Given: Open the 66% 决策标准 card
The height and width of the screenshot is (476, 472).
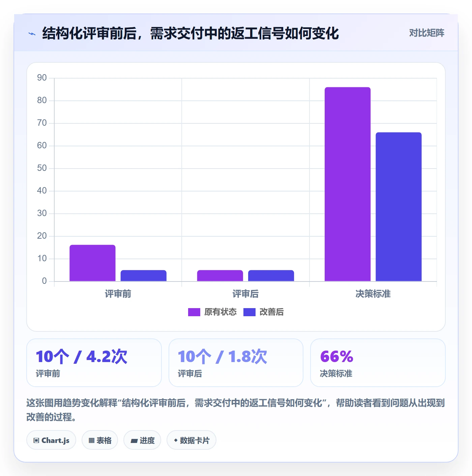Looking at the screenshot, I should (x=378, y=363).
